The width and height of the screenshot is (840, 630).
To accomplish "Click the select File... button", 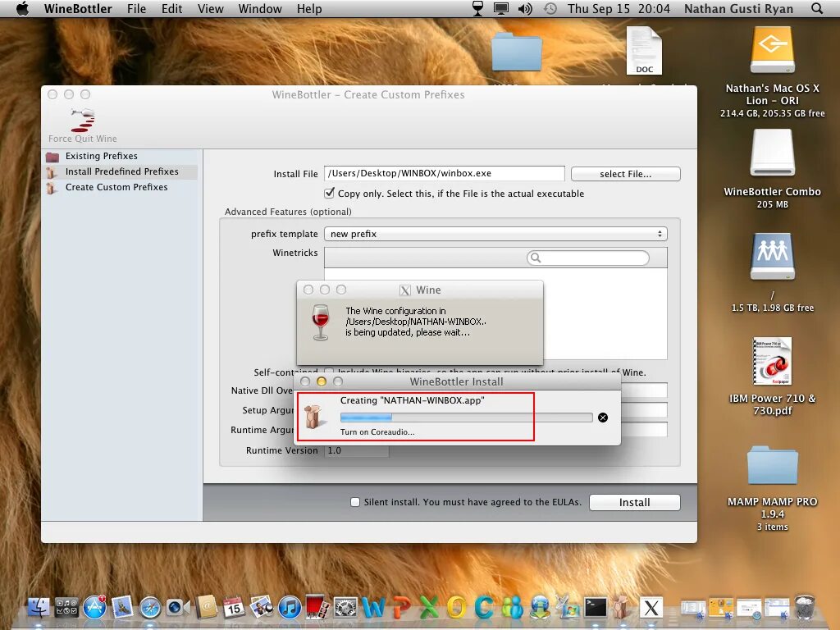I will click(x=625, y=174).
